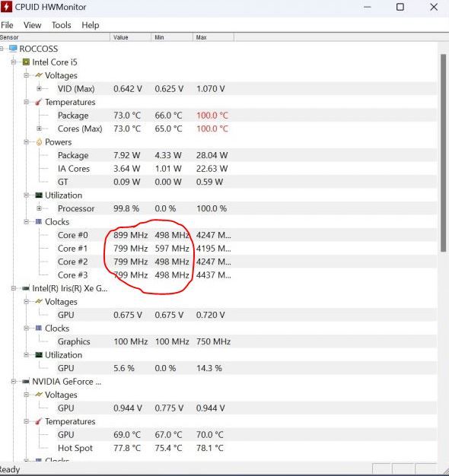This screenshot has width=449, height=476.
Task: Open the Help menu
Action: pyautogui.click(x=91, y=25)
